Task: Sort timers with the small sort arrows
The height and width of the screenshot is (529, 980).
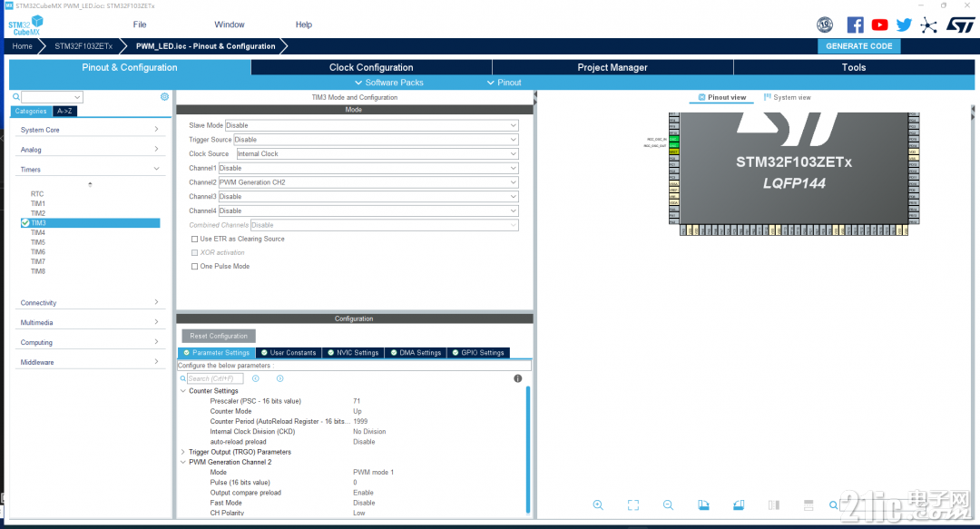Action: click(x=90, y=184)
